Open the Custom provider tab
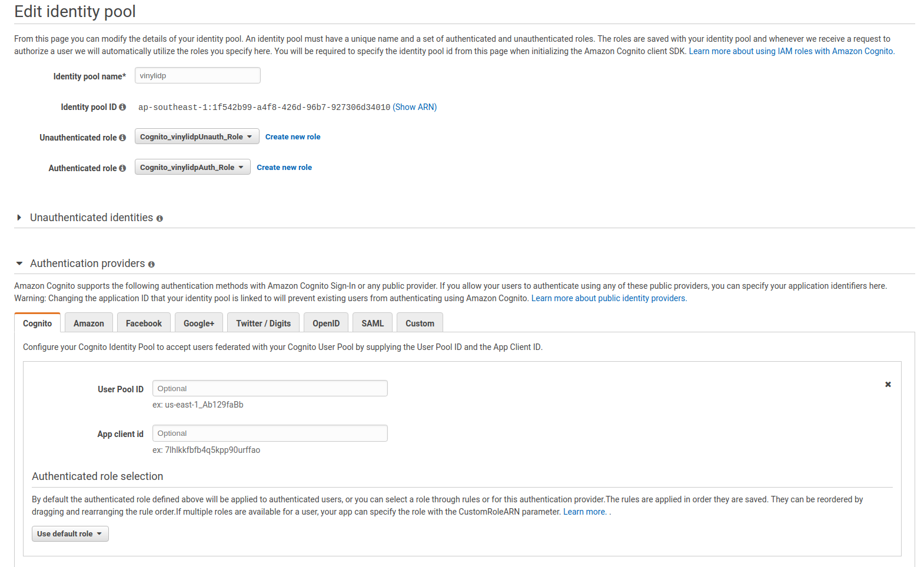Viewport: 924px width, 567px height. tap(420, 323)
